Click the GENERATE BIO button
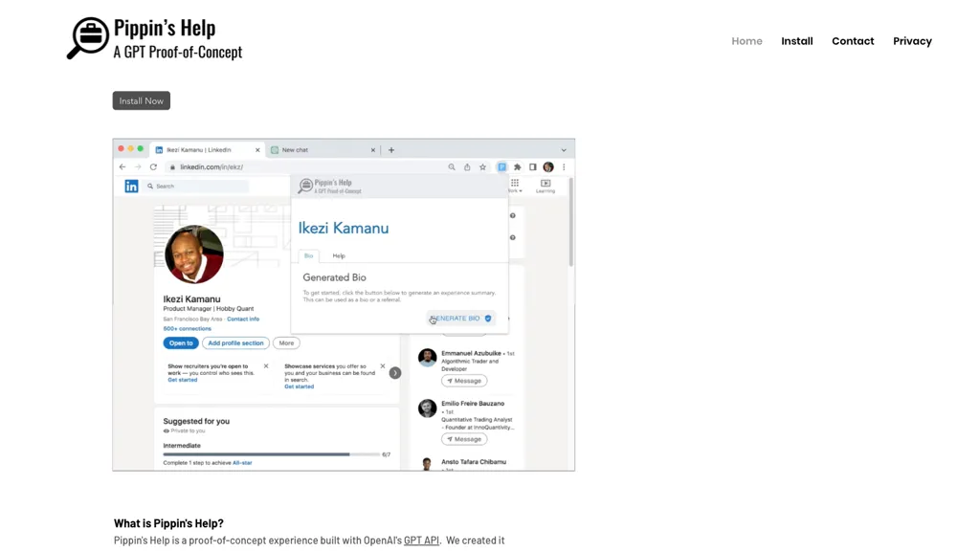Image resolution: width=980 pixels, height=551 pixels. (x=461, y=318)
